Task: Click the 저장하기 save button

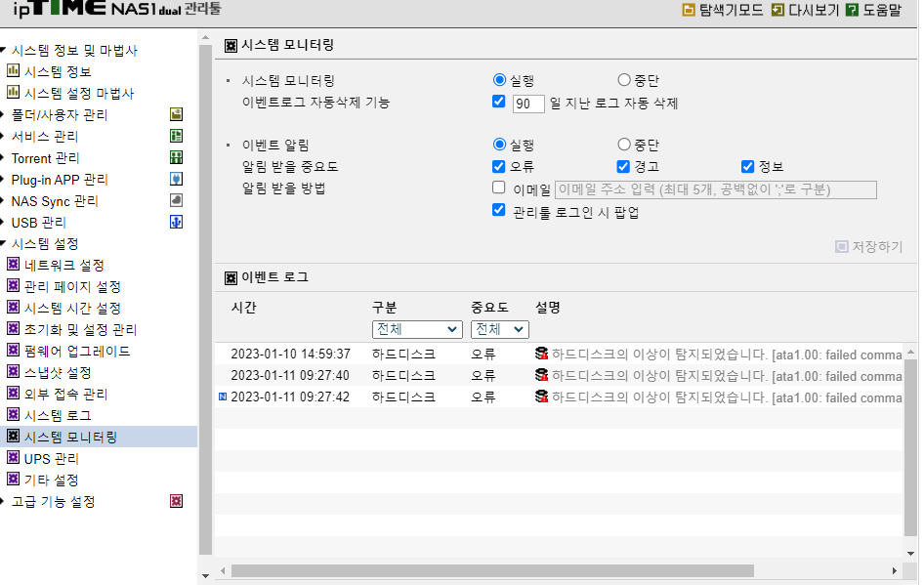Action: point(869,246)
